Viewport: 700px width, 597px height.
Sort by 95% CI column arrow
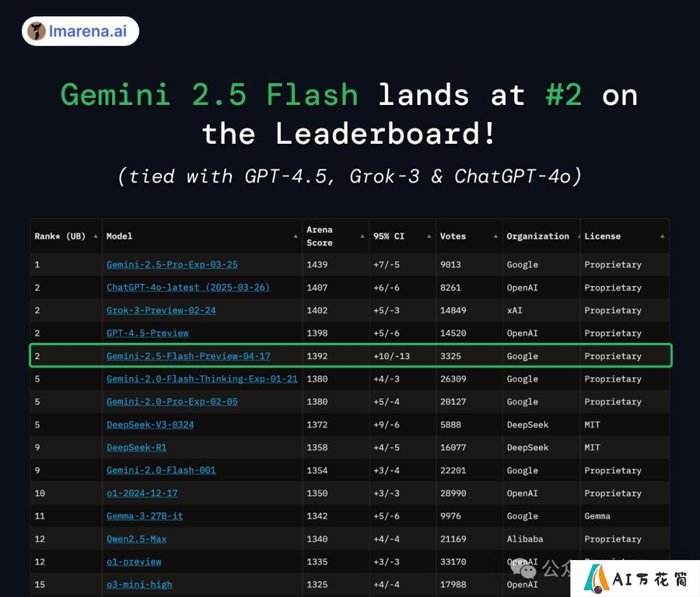428,236
